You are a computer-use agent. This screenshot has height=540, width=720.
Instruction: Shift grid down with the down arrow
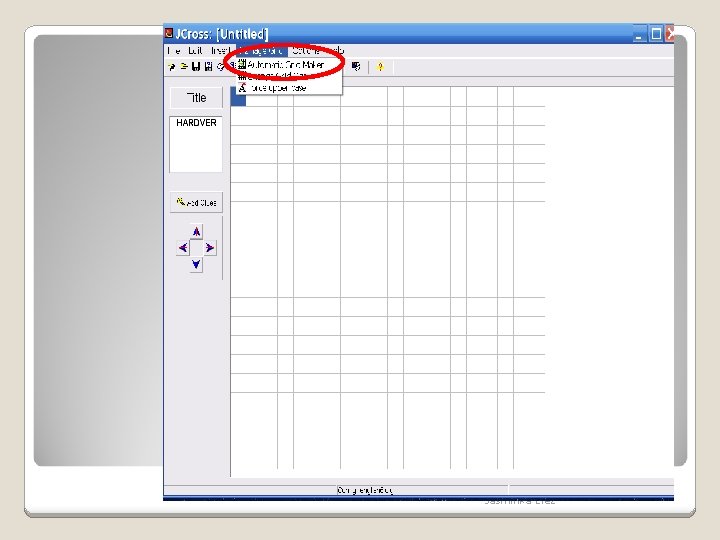[x=196, y=264]
